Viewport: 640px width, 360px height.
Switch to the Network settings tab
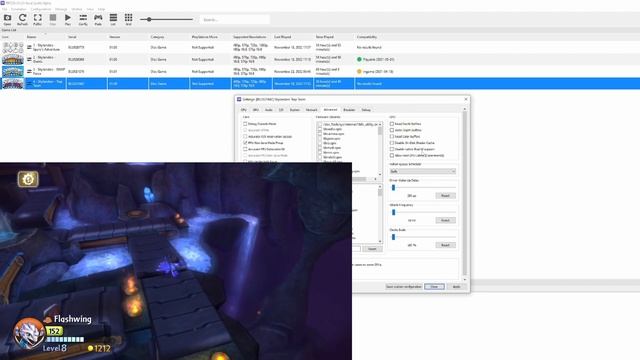(311, 110)
